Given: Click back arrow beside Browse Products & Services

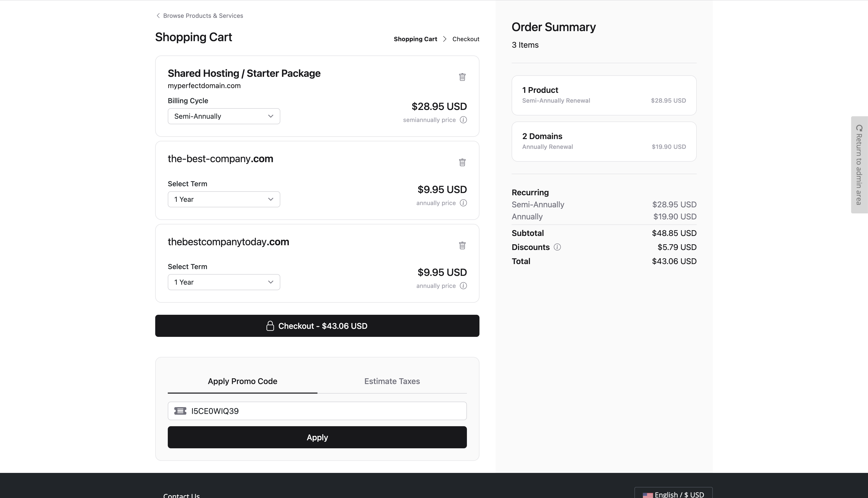Looking at the screenshot, I should 158,16.
